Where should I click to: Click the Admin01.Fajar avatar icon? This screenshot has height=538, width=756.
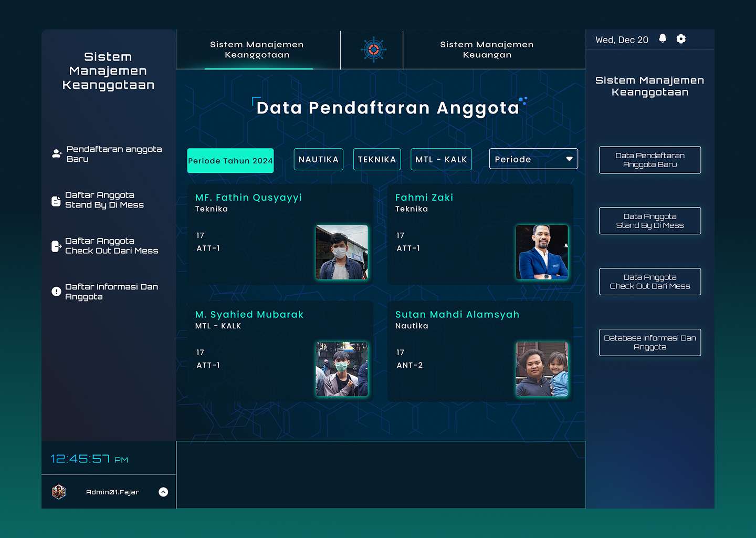pyautogui.click(x=59, y=492)
